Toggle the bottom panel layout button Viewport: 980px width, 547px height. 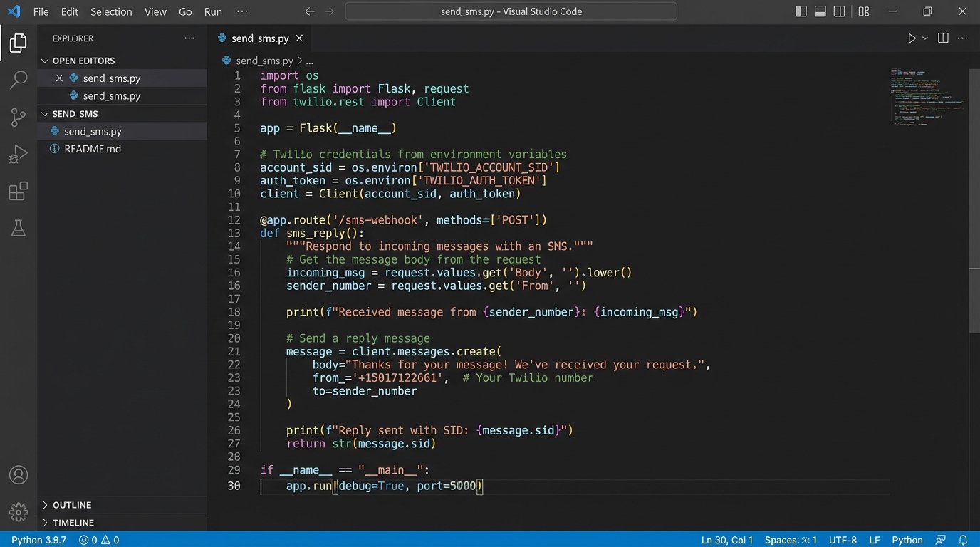pos(820,11)
